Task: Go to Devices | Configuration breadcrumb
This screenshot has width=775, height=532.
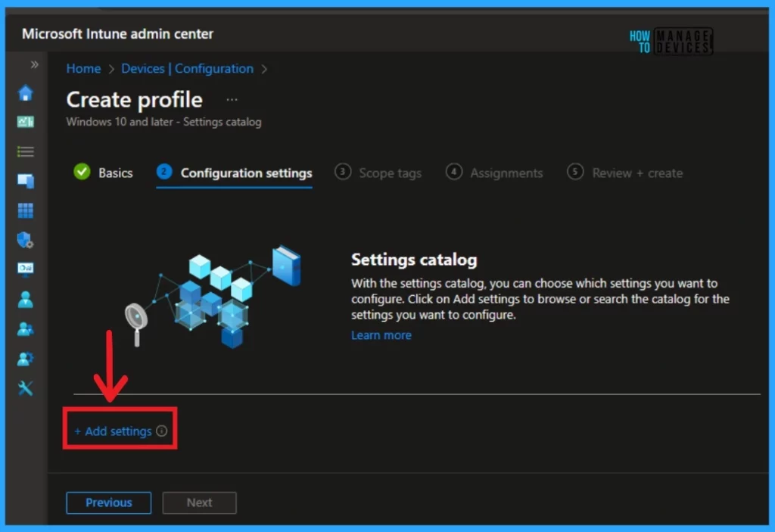Action: (188, 69)
